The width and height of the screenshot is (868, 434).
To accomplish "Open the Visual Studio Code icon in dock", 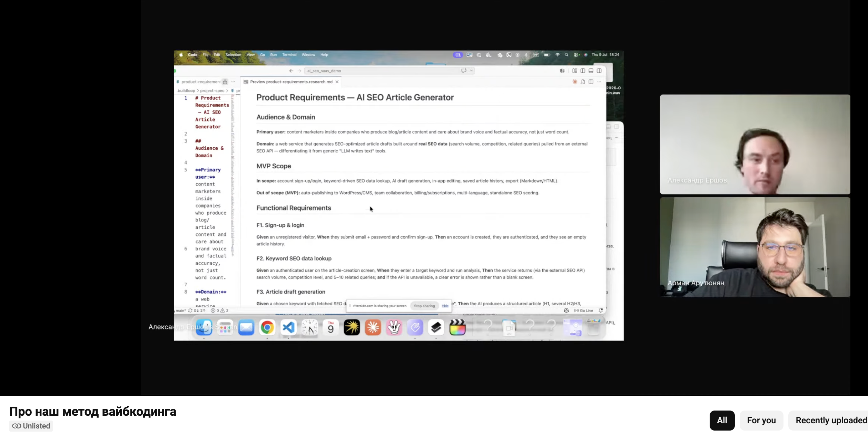I will 288,327.
